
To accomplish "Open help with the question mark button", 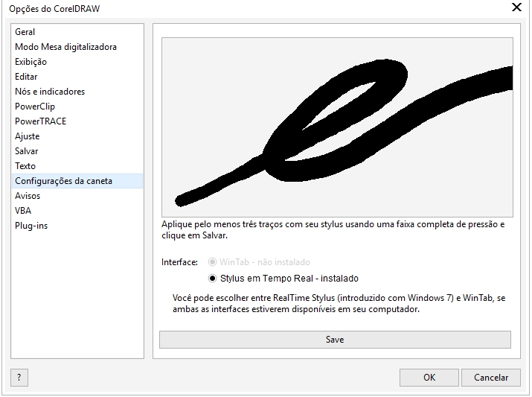I will coord(19,378).
